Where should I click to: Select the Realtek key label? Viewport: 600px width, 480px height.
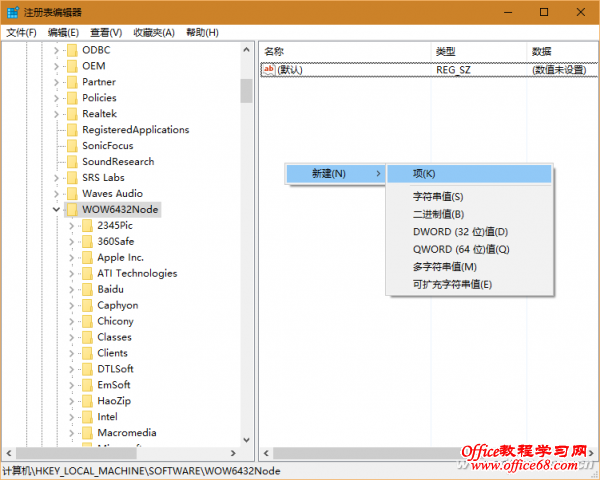99,114
